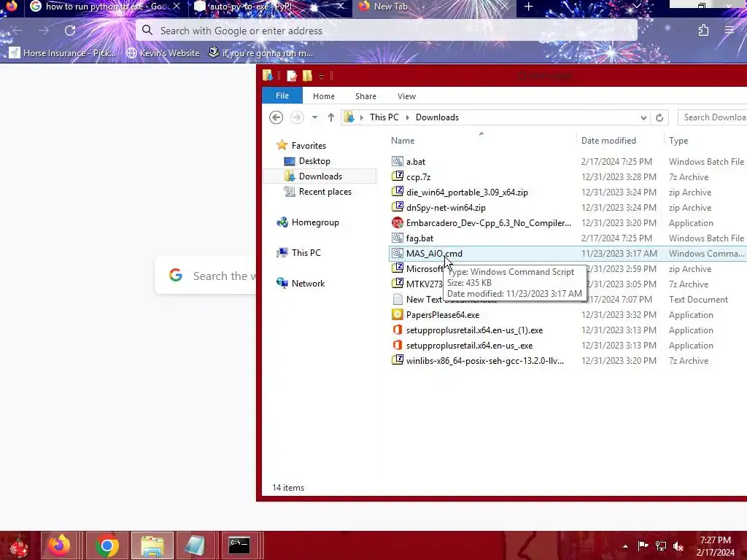Click Search Downloads field
The height and width of the screenshot is (560, 747).
click(x=712, y=117)
